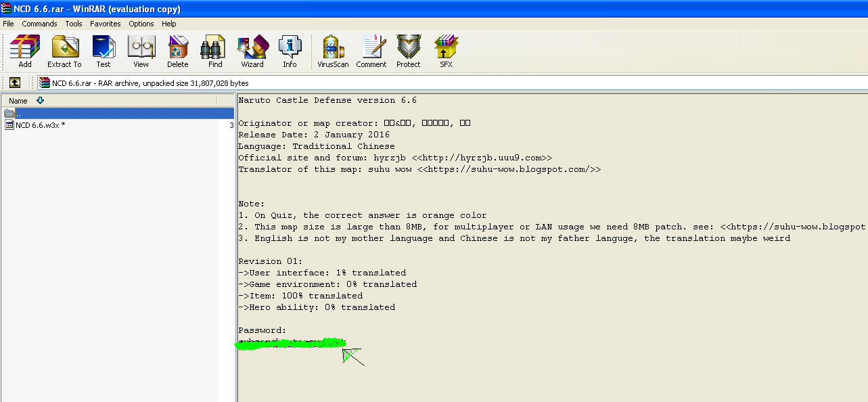Select the parent folder ".." row

tap(118, 113)
